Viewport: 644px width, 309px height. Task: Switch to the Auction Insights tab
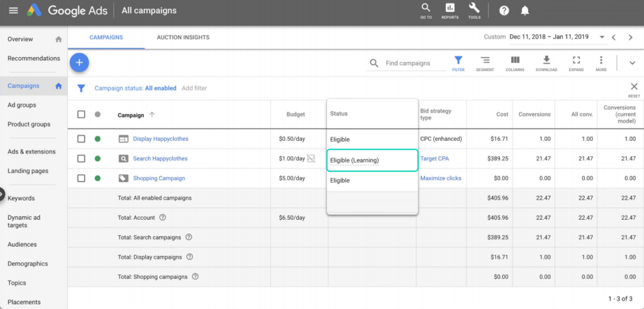[x=183, y=37]
